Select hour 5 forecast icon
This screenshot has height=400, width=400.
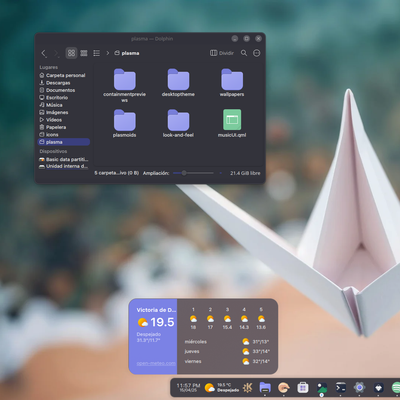pos(261,319)
